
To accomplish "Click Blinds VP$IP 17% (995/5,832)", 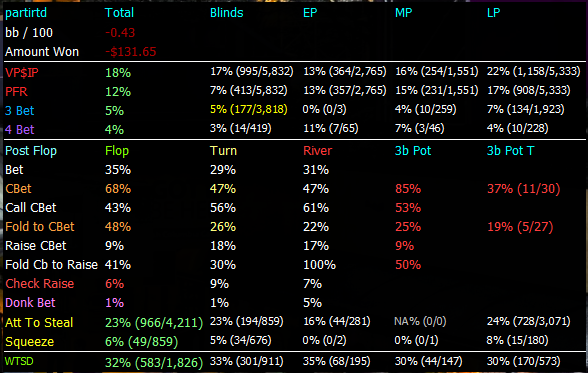I will coord(252,71).
